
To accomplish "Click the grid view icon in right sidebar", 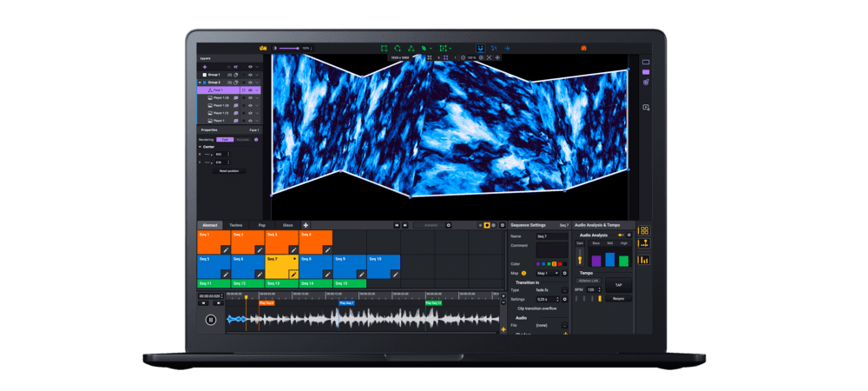I will click(x=644, y=230).
